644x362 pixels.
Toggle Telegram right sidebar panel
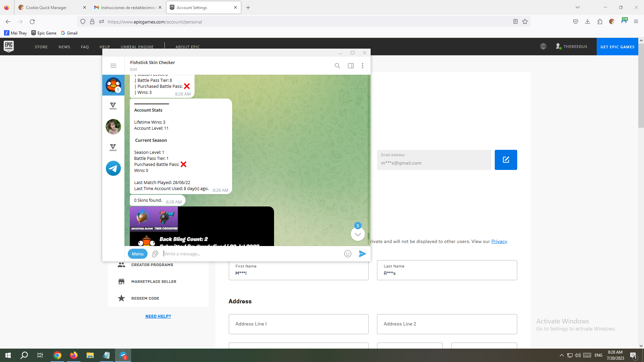click(x=351, y=66)
